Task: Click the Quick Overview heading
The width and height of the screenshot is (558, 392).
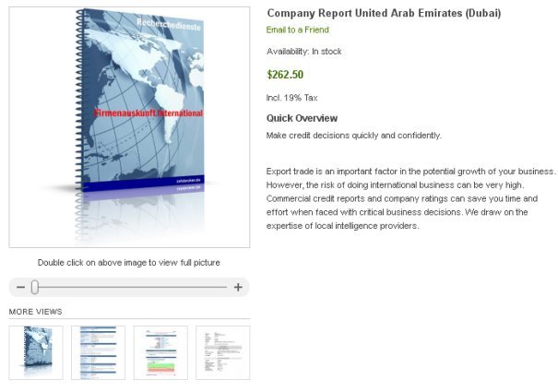Action: click(302, 118)
